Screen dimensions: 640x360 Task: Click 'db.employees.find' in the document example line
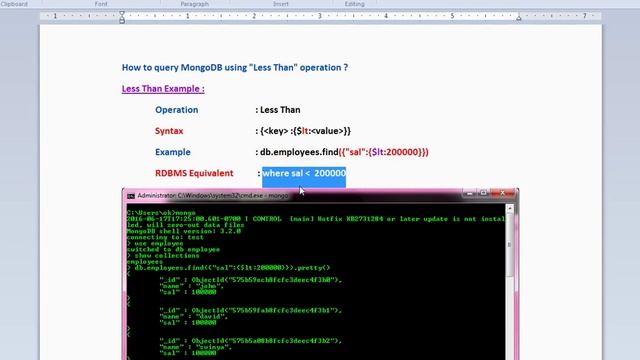(x=299, y=152)
